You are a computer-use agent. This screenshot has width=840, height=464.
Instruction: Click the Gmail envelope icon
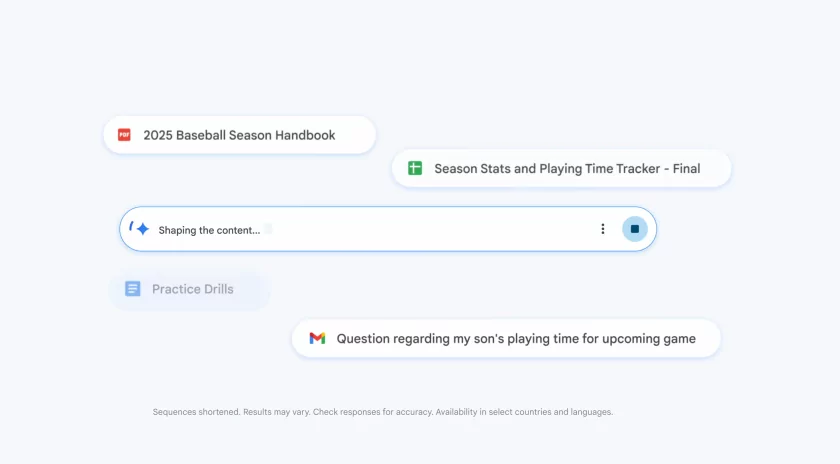pyautogui.click(x=317, y=338)
